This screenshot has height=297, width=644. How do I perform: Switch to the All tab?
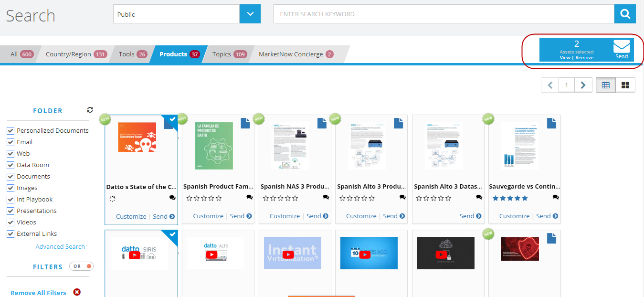[21, 54]
